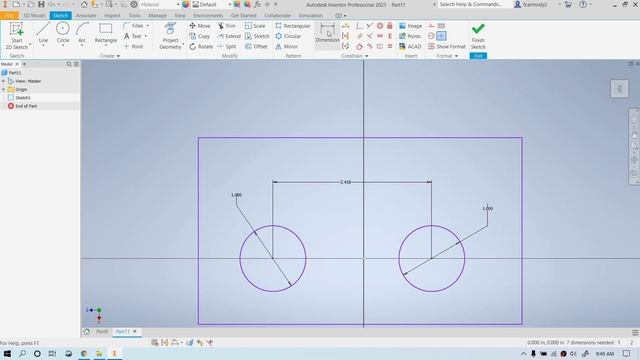640x360 pixels.
Task: Toggle Show Format option
Action: tap(447, 47)
